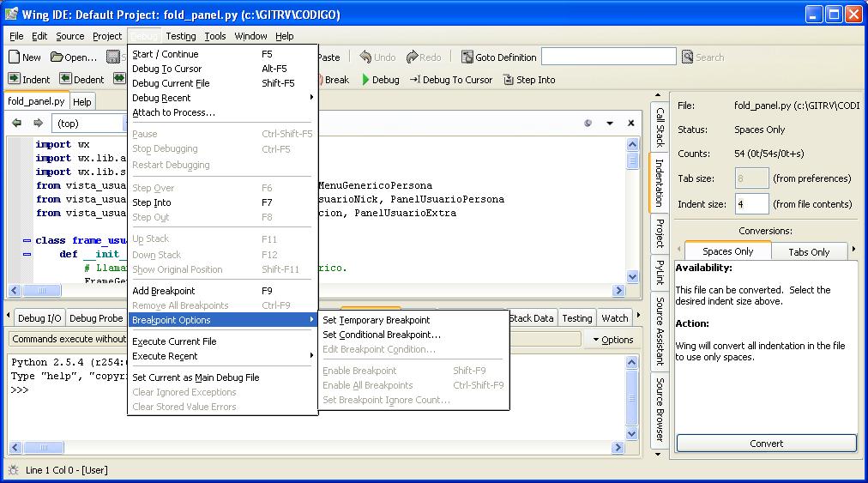Click the Undo toolbar icon
The image size is (868, 483).
click(x=365, y=57)
